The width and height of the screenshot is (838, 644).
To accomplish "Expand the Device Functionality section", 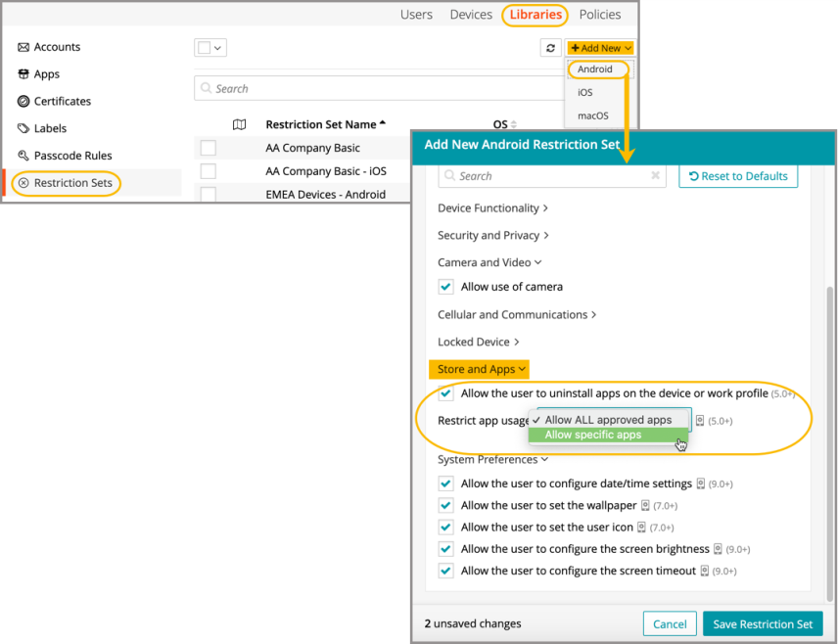I will pos(492,208).
